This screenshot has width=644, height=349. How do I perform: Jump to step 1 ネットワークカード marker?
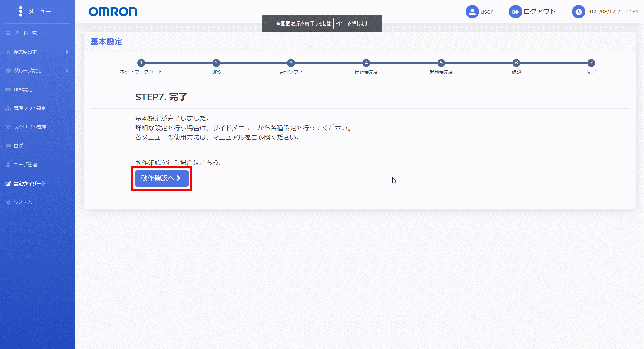pos(141,63)
